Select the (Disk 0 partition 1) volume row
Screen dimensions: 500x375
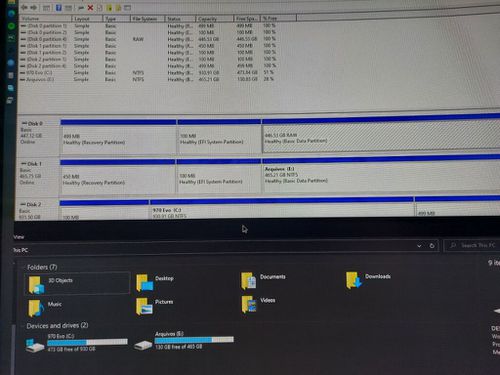point(148,26)
